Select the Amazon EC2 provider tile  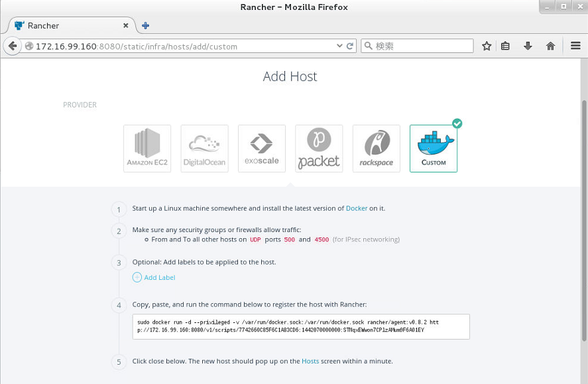click(x=147, y=149)
